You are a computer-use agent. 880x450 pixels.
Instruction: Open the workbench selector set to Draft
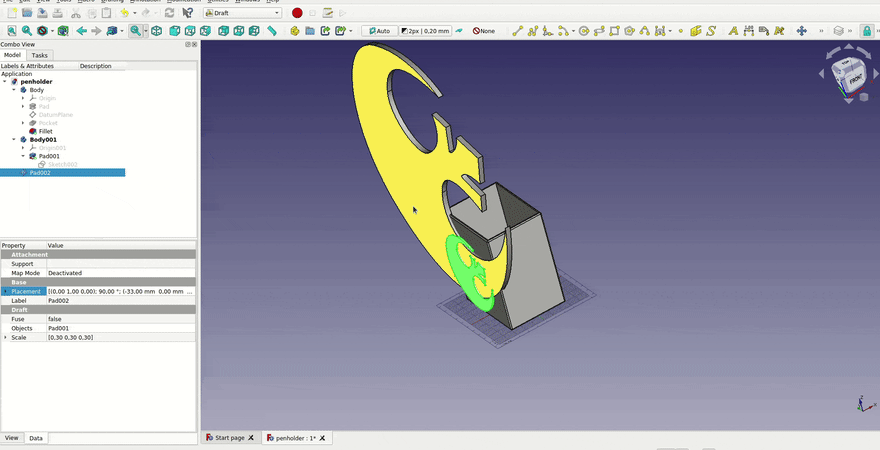coord(242,13)
